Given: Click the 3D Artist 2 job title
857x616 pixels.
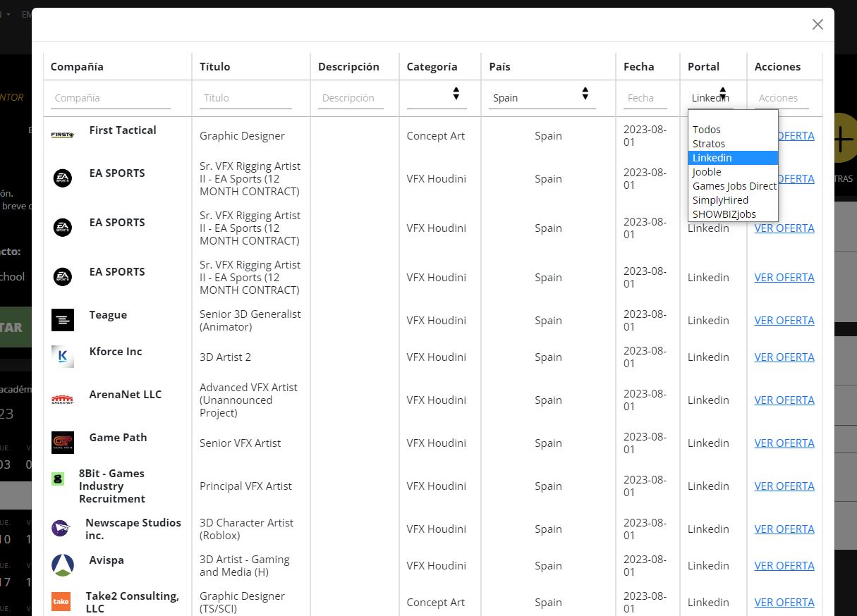Looking at the screenshot, I should [x=225, y=357].
